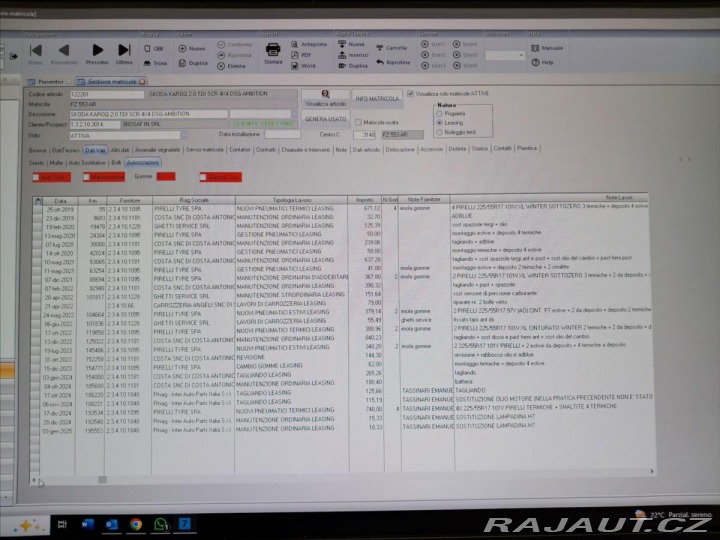This screenshot has width=720, height=540.
Task: Click the INFO MATRICOLA button
Action: 377,99
